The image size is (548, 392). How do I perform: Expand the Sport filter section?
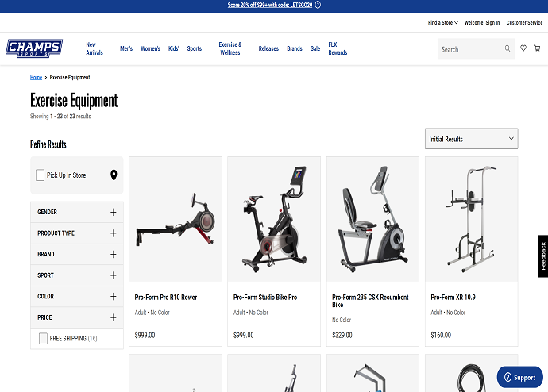pos(77,275)
